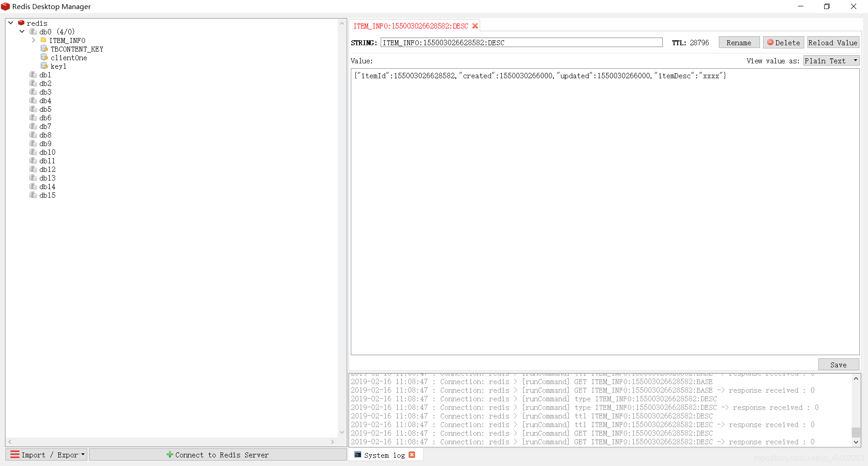Image resolution: width=868 pixels, height=466 pixels.
Task: Click the redis server connection icon
Action: click(21, 23)
